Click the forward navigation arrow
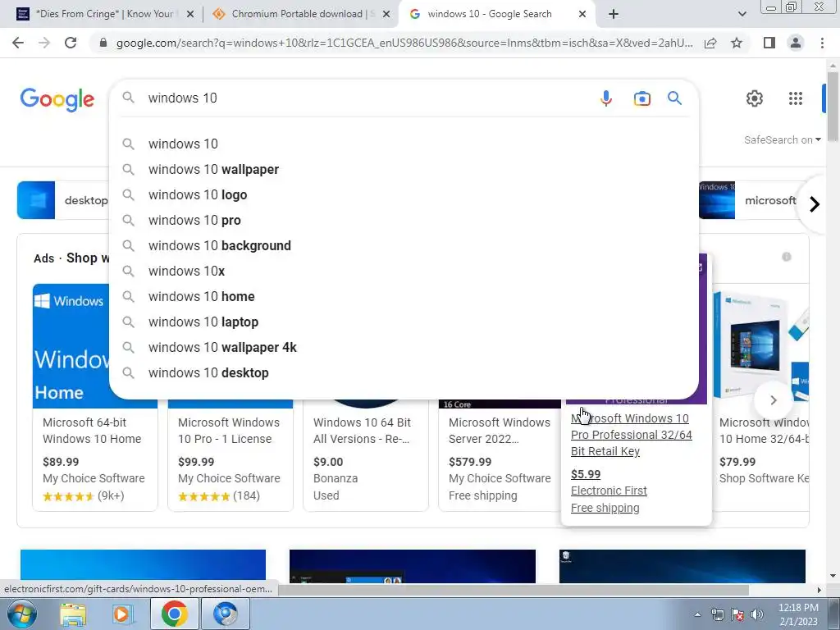 (x=44, y=43)
